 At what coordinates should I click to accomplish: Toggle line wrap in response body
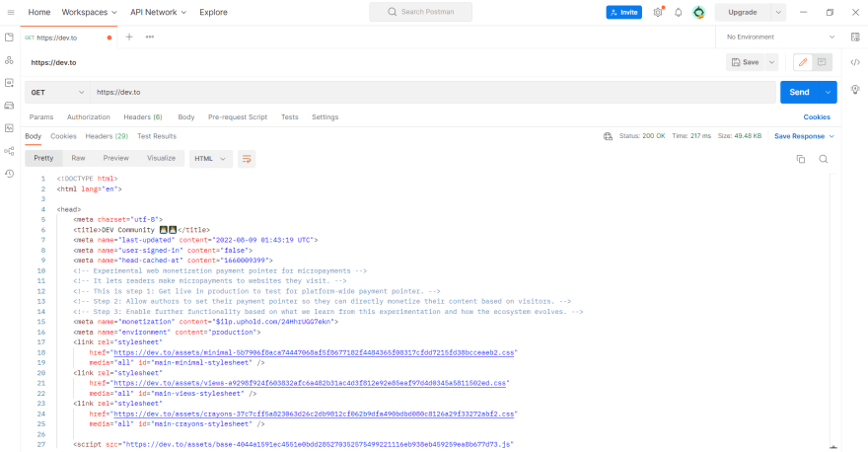point(247,159)
